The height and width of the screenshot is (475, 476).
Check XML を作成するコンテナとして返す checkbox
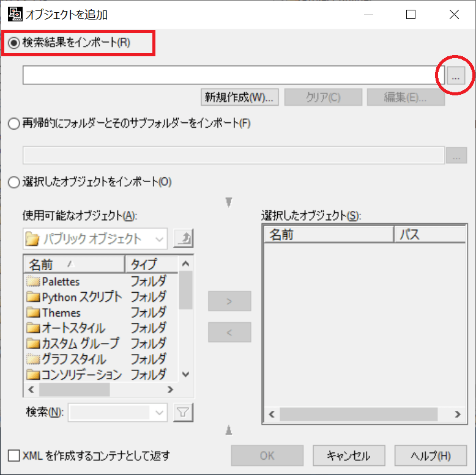coord(14,455)
